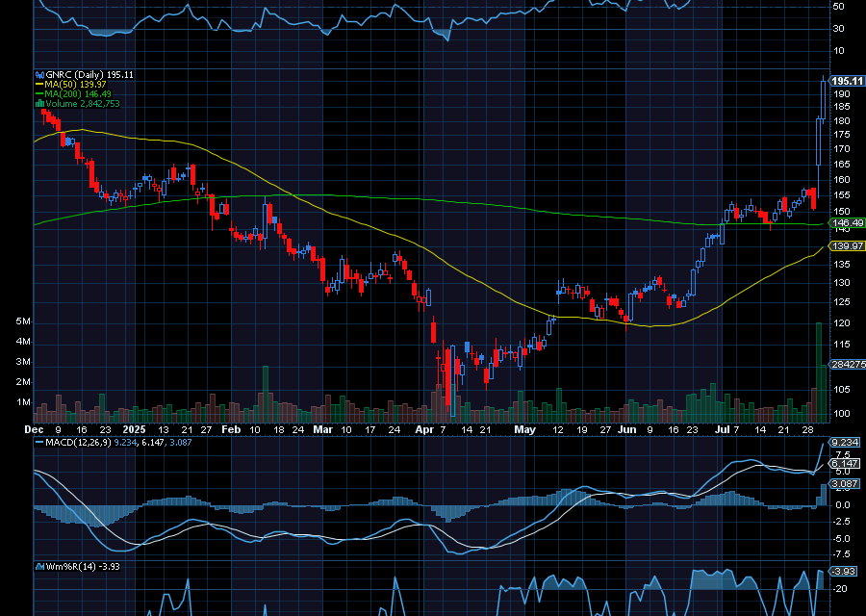Click the GNRC (Daily) 195.11 legend text
The width and height of the screenshot is (866, 616).
click(89, 74)
